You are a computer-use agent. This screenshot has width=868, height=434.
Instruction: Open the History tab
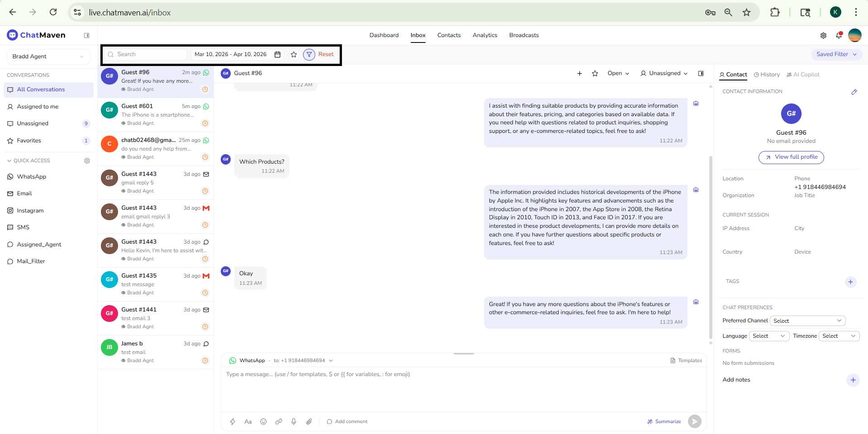point(767,75)
